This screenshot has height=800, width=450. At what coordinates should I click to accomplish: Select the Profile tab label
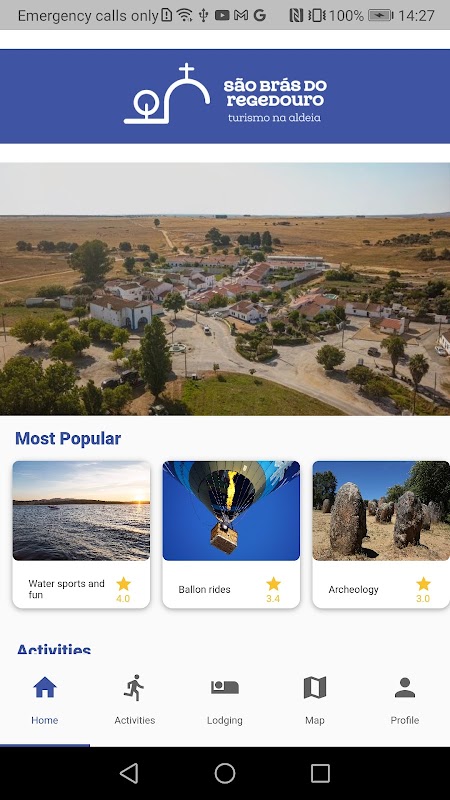click(405, 720)
